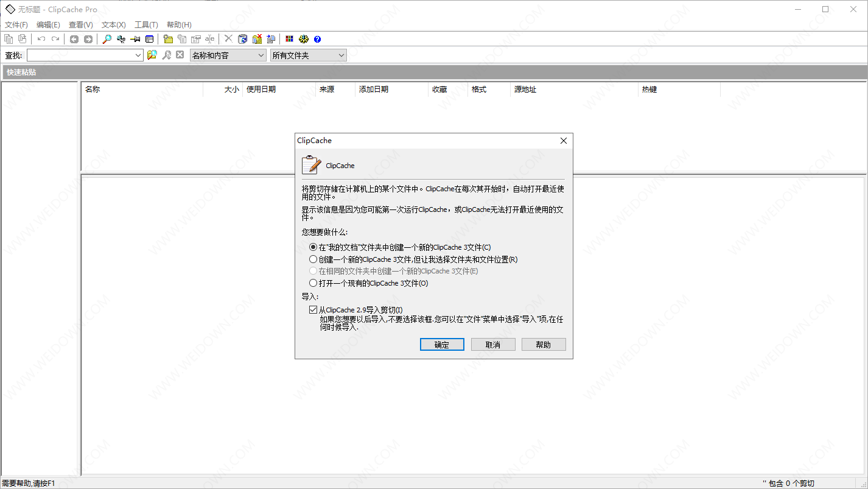868x489 pixels.
Task: Click the 添加日期 column header
Action: 391,90
